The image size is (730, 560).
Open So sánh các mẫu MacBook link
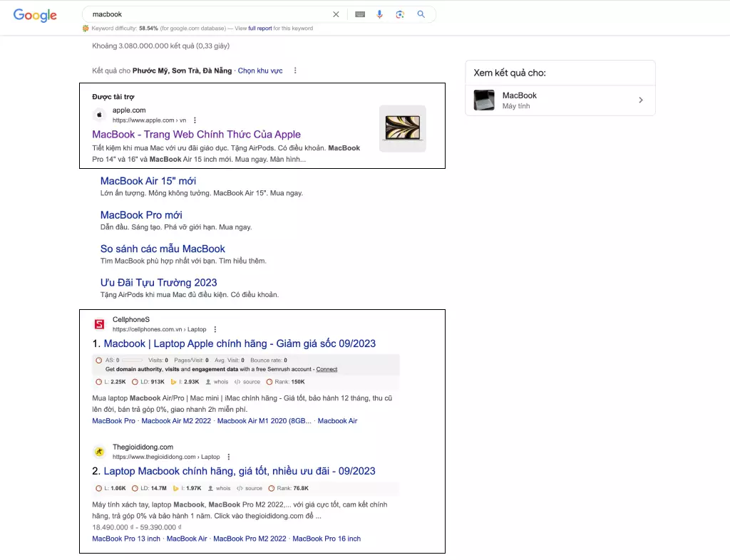click(x=163, y=249)
